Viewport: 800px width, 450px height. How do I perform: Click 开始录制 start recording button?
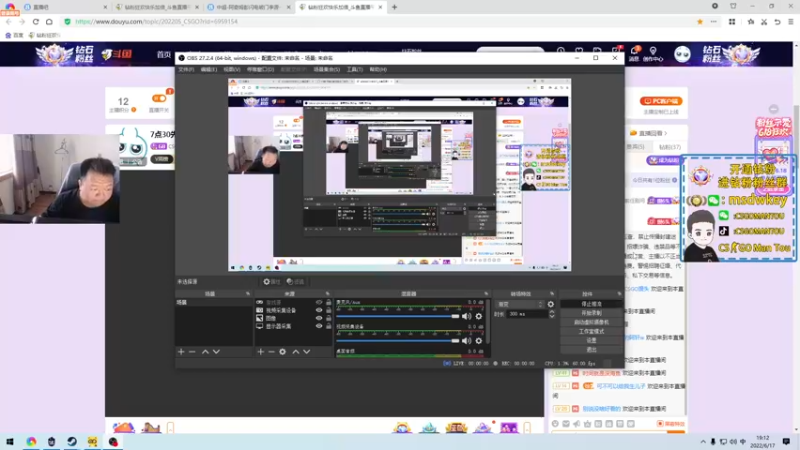591,313
